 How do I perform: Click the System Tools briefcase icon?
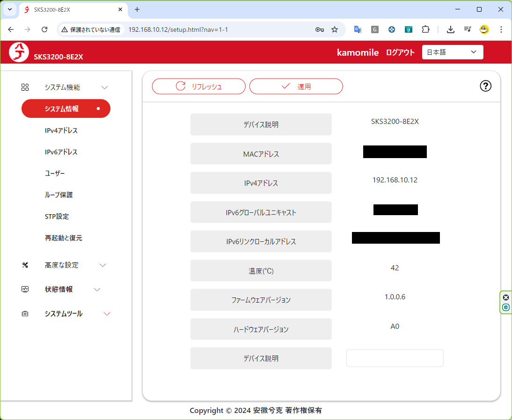tap(25, 314)
